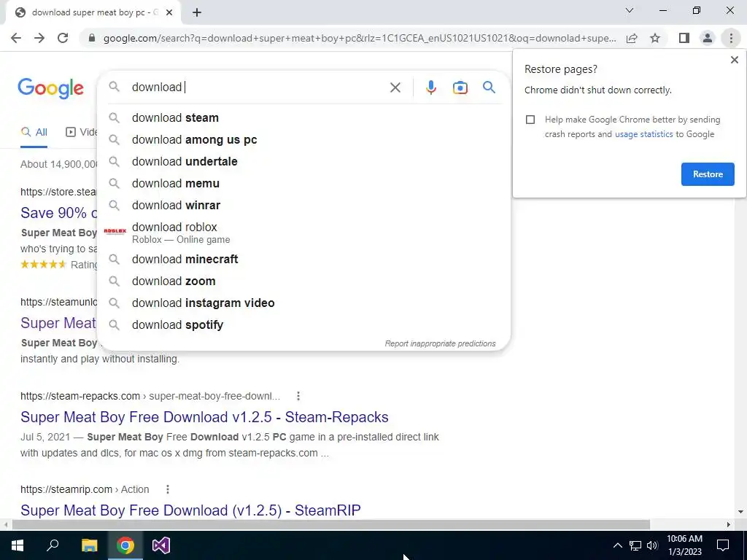
Task: Open File Explorer from the taskbar
Action: click(x=89, y=545)
